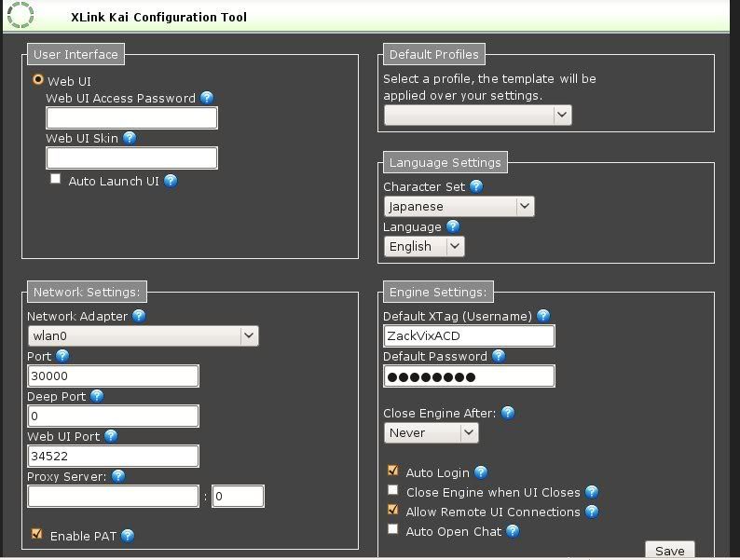Expand Character Set dropdown showing Japanese

(459, 206)
